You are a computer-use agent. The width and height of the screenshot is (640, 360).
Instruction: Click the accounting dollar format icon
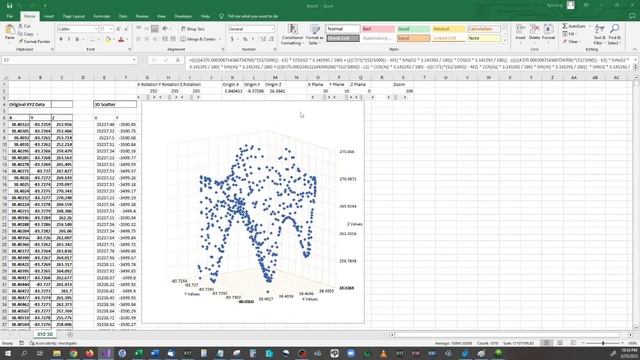[232, 39]
